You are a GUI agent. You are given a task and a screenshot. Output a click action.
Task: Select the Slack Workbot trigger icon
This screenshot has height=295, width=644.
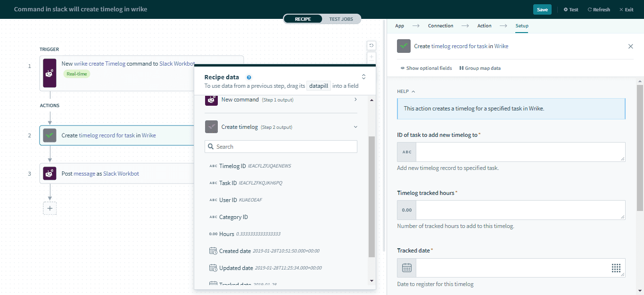(50, 73)
